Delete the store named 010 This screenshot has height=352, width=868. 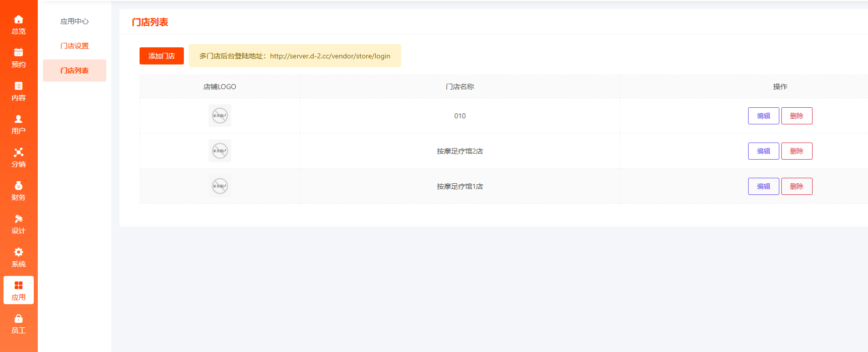pyautogui.click(x=796, y=116)
